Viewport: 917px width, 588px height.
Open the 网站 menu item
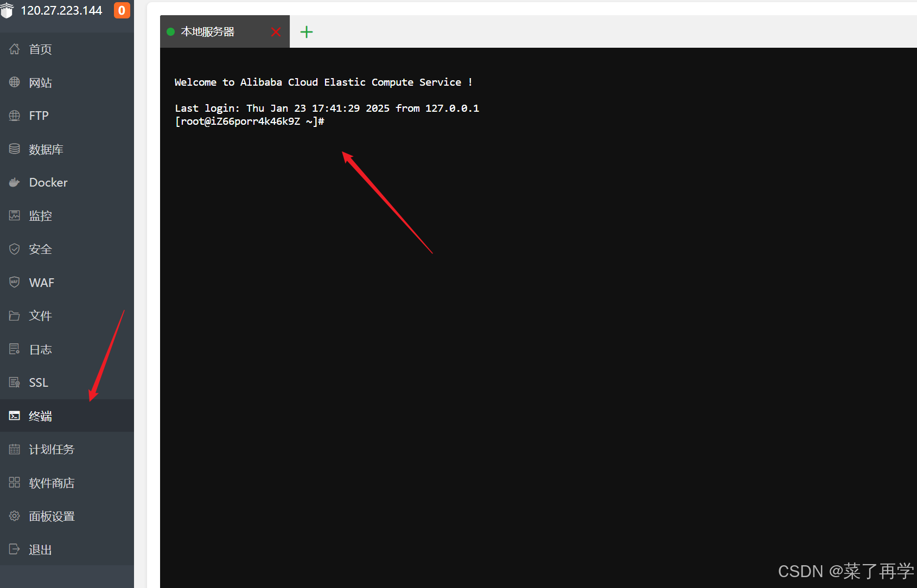(67, 82)
